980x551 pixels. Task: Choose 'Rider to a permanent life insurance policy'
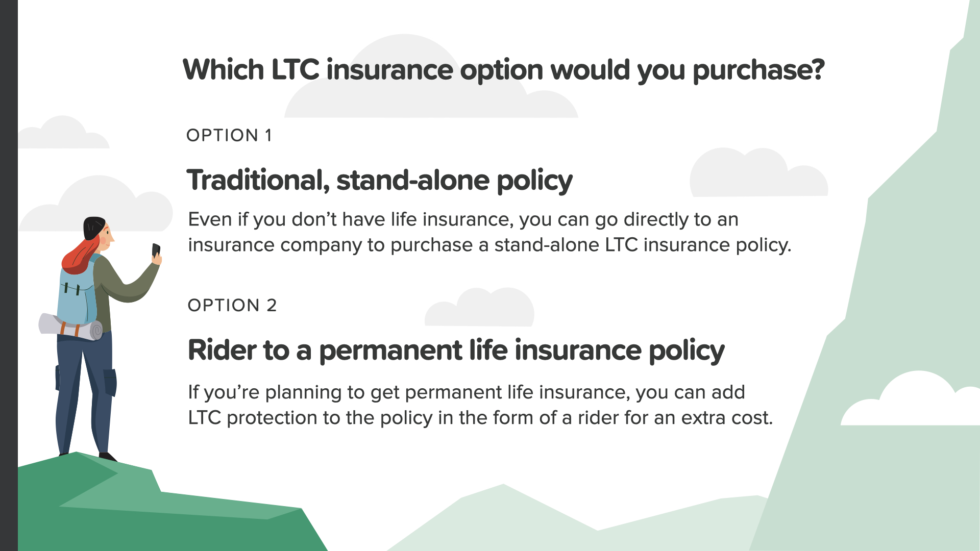[456, 350]
